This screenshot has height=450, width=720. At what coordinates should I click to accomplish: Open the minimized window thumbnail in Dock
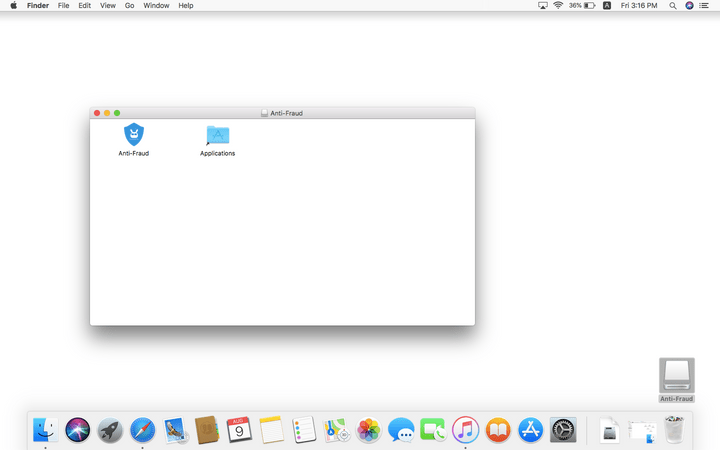point(642,432)
